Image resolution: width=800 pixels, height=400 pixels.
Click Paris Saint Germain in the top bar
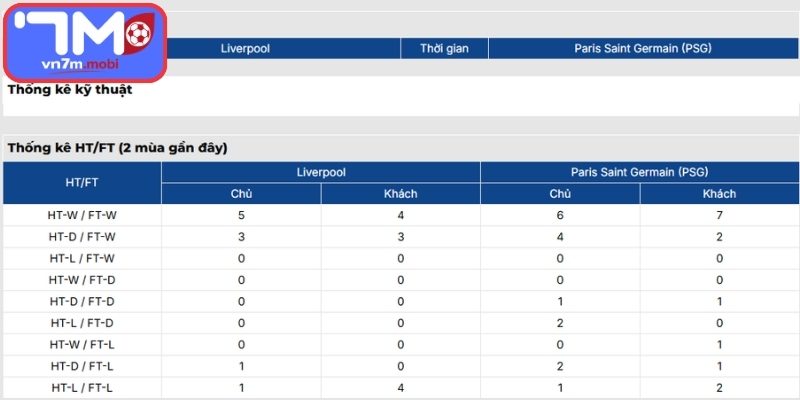[x=642, y=48]
